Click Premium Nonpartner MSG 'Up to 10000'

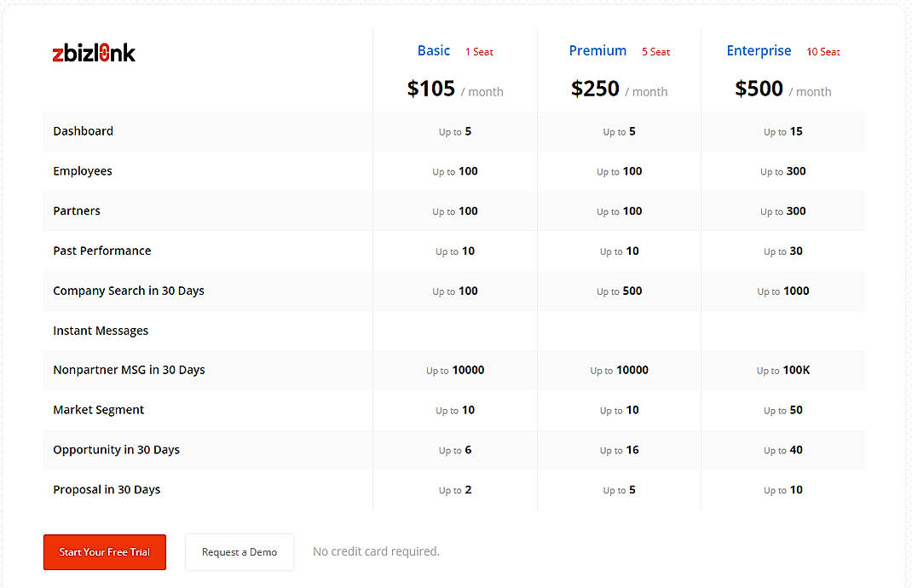pos(619,370)
